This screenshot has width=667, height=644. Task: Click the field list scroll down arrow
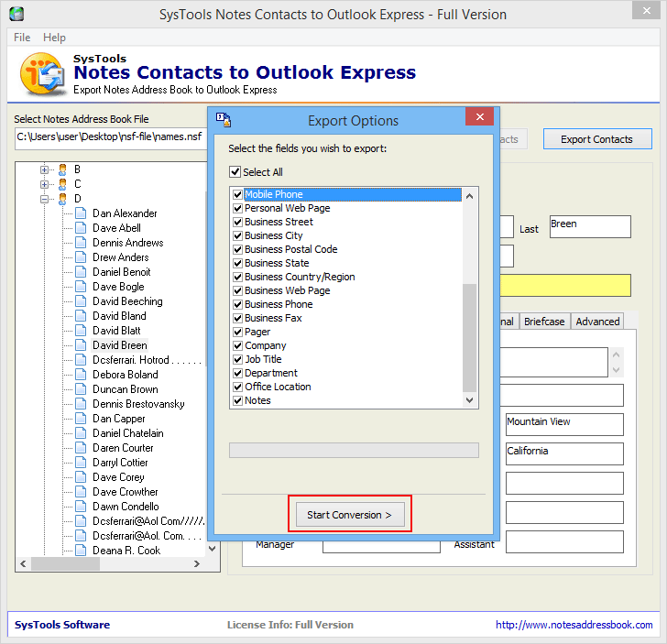[x=470, y=399]
